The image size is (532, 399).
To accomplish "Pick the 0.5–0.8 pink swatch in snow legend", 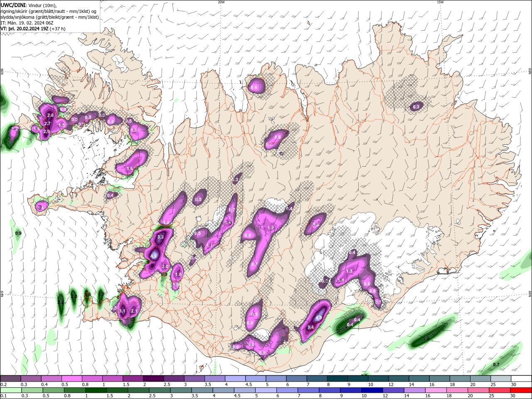I will [x=71, y=379].
